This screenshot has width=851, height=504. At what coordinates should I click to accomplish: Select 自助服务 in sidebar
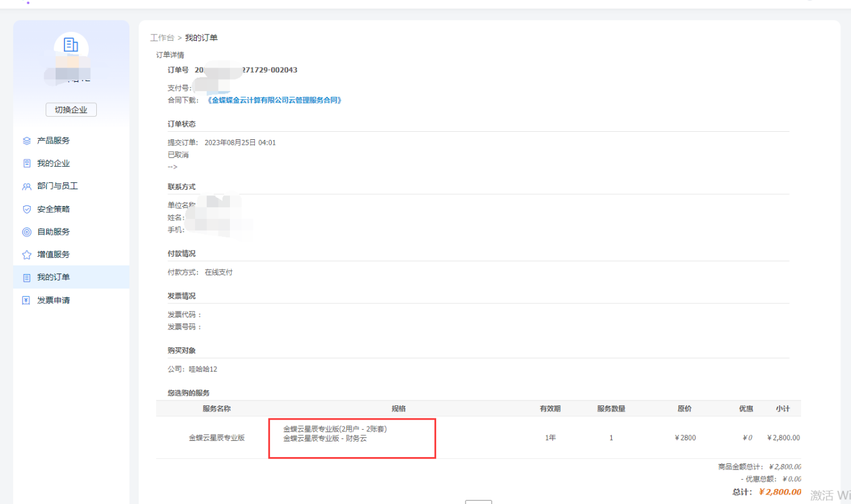[71, 232]
